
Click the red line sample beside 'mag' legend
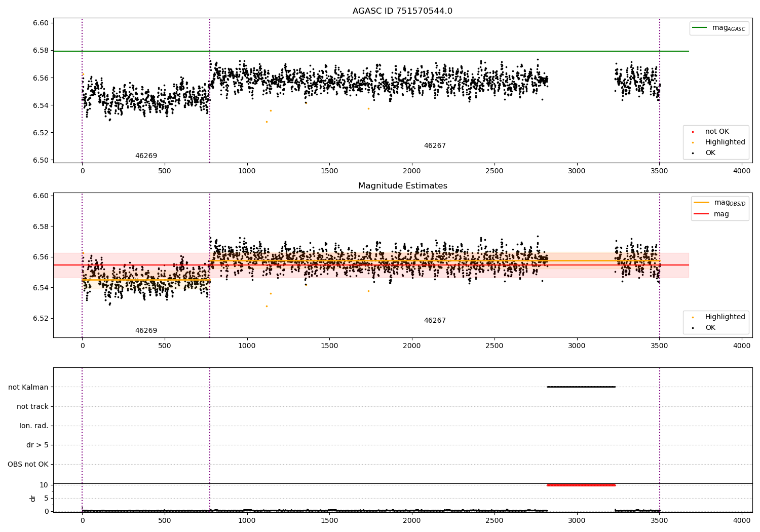point(701,214)
